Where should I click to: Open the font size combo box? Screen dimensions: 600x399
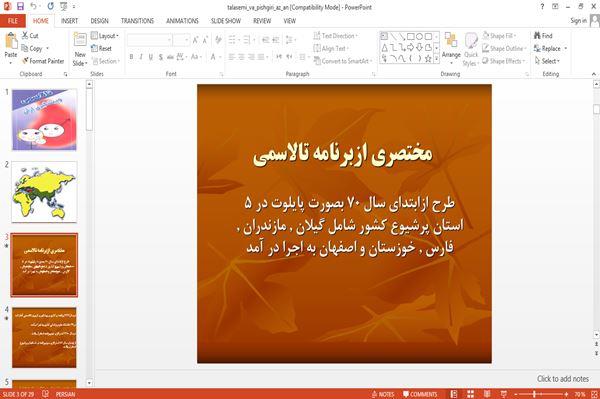coord(181,40)
